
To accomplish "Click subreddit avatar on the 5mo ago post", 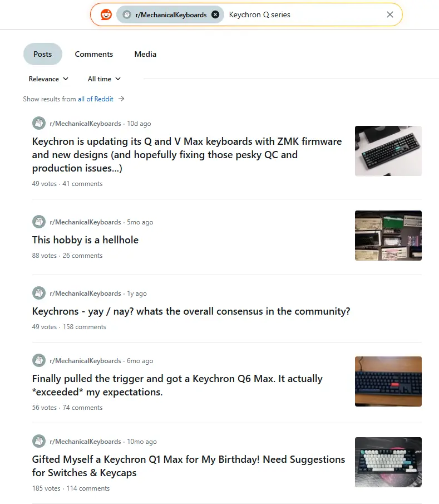I will [x=39, y=222].
